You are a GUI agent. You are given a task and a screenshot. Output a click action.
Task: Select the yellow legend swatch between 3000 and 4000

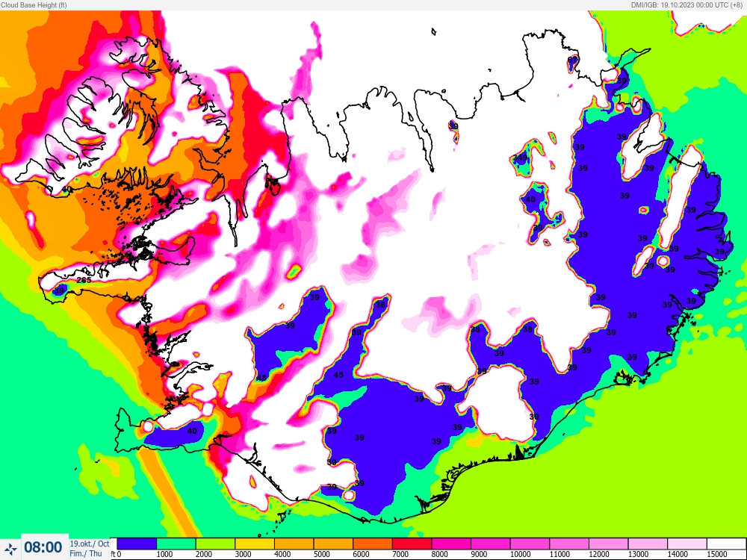(x=255, y=544)
